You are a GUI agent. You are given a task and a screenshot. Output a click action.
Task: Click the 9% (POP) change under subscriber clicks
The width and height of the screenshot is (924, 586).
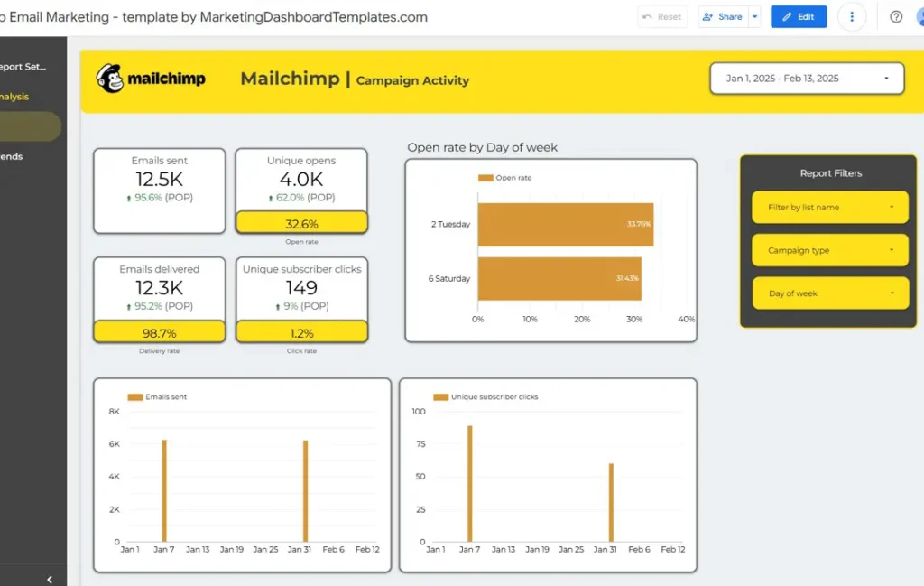tap(301, 306)
